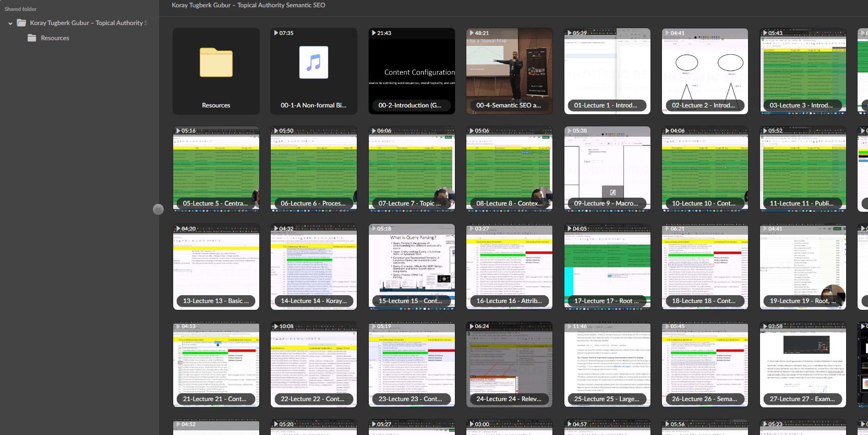Image resolution: width=868 pixels, height=435 pixels.
Task: Open 07-Lecture 7 - Topic... video
Action: point(412,169)
